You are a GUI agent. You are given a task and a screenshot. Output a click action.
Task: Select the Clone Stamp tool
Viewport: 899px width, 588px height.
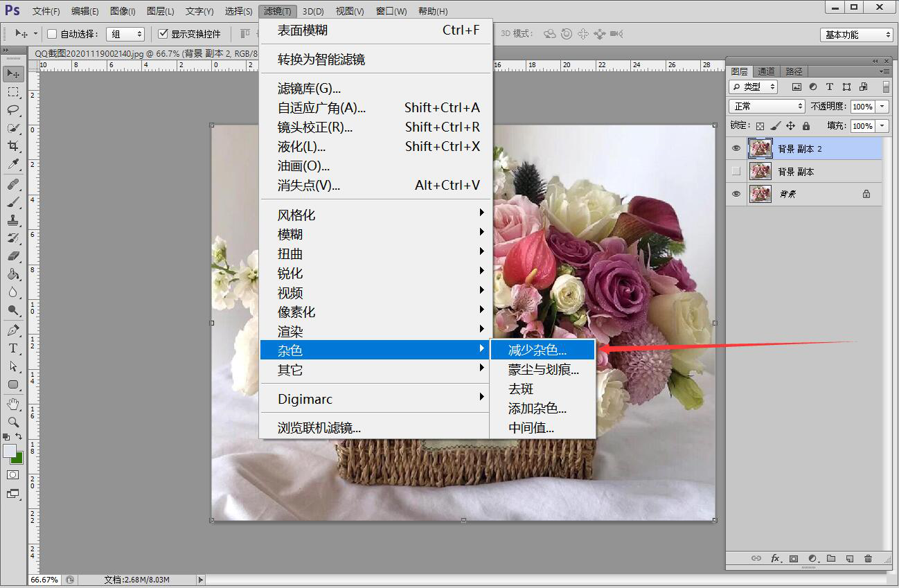(13, 220)
